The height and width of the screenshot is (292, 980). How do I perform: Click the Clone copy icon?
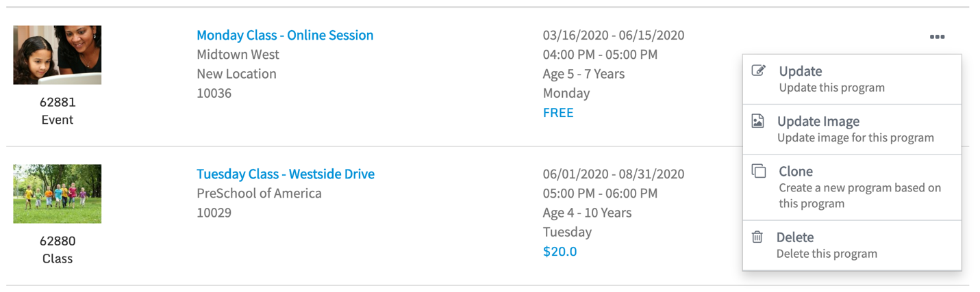758,171
